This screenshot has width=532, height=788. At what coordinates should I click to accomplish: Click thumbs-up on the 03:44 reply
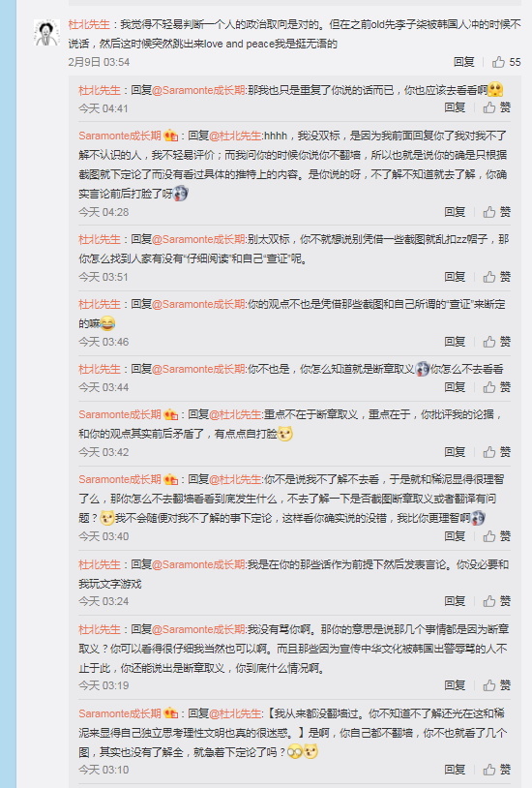tap(497, 387)
